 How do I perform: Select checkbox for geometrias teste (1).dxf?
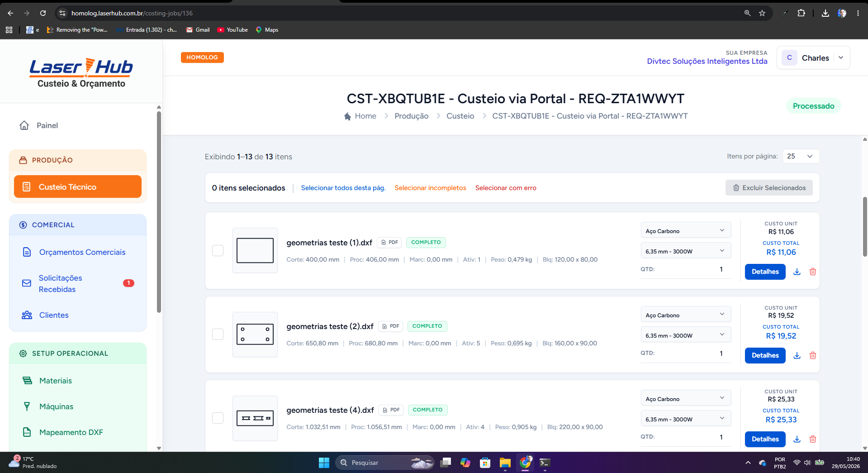[x=218, y=250]
